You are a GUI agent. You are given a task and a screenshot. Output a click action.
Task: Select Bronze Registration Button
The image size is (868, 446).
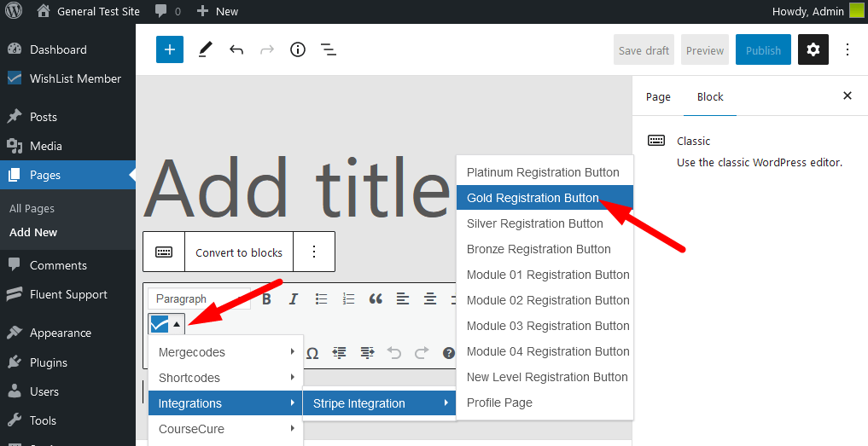545,248
